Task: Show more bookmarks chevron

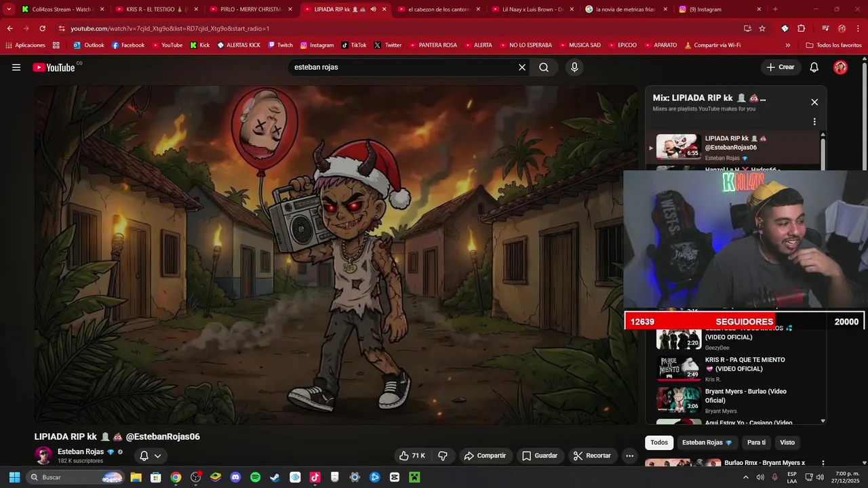Action: pos(787,45)
